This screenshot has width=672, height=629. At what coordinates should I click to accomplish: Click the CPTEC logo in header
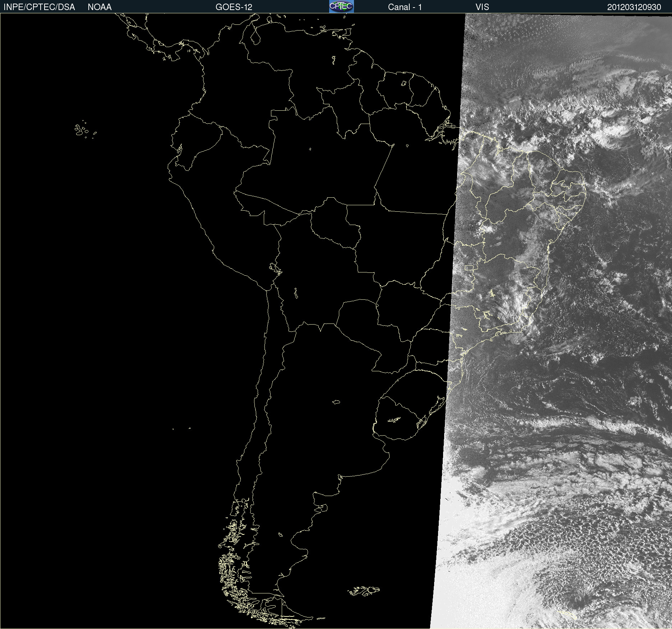point(341,6)
